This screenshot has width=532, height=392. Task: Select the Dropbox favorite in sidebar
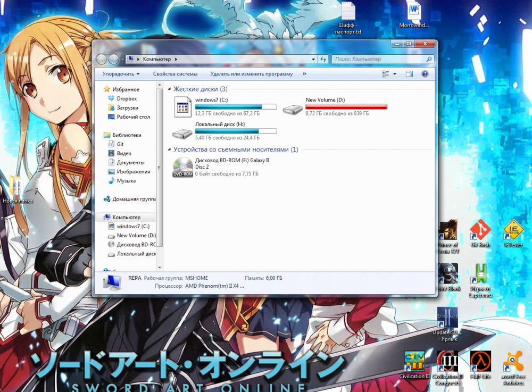click(x=127, y=98)
